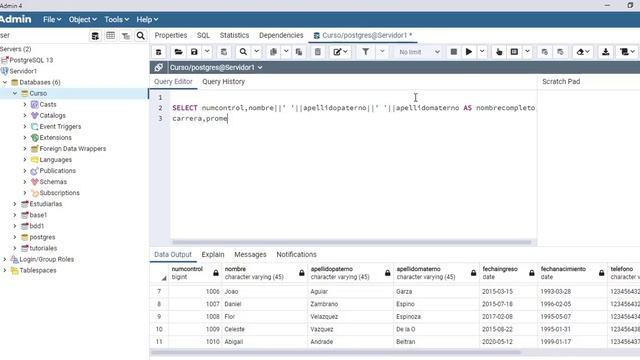
Task: Switch to the Dependencies tab
Action: point(281,36)
